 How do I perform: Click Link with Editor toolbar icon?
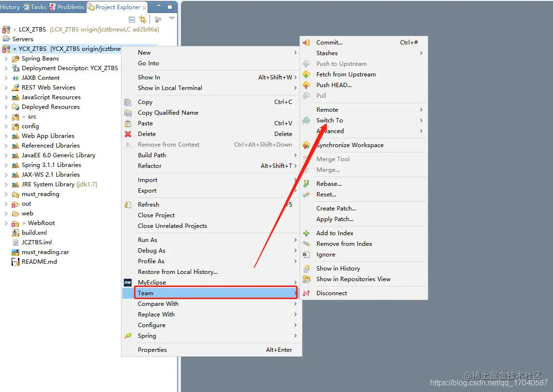coord(142,19)
